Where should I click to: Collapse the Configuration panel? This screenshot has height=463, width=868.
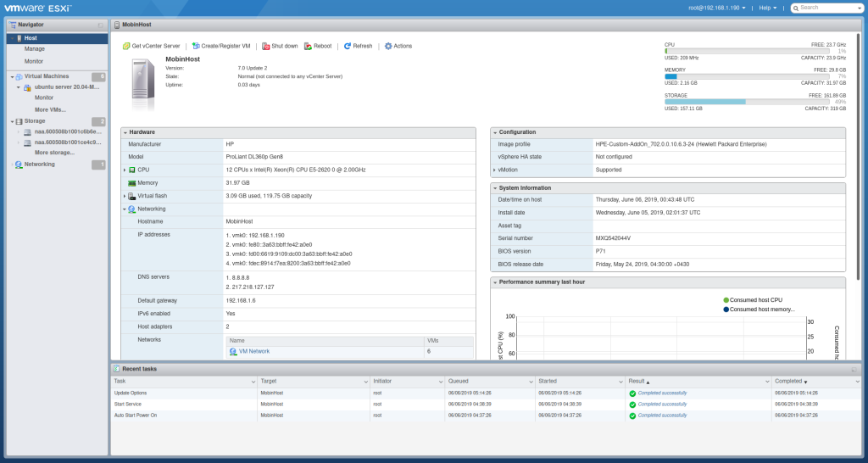click(x=495, y=133)
